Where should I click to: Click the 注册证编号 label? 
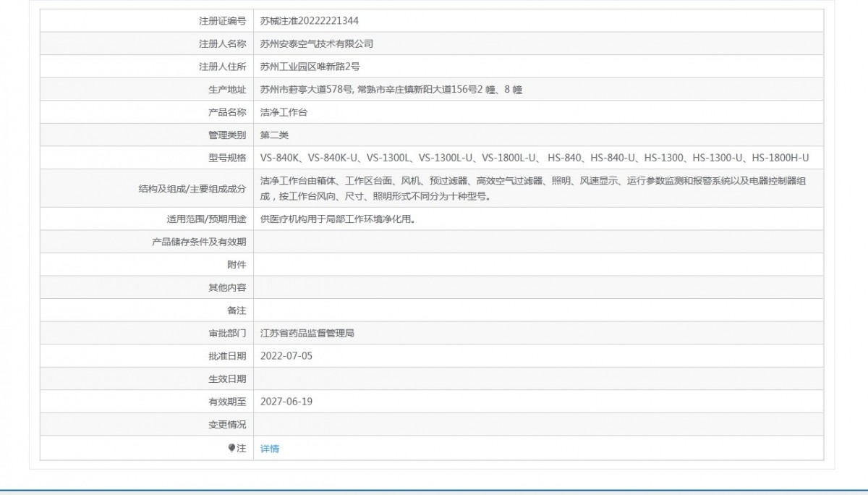222,21
